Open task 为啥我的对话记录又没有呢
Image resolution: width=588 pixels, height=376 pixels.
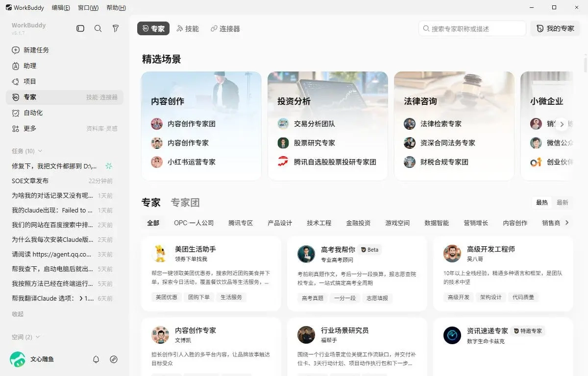(x=63, y=195)
